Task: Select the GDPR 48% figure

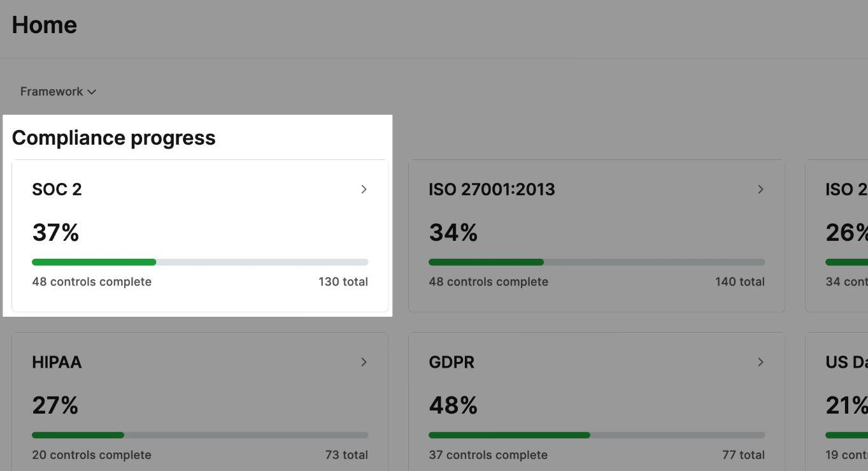Action: (x=453, y=405)
